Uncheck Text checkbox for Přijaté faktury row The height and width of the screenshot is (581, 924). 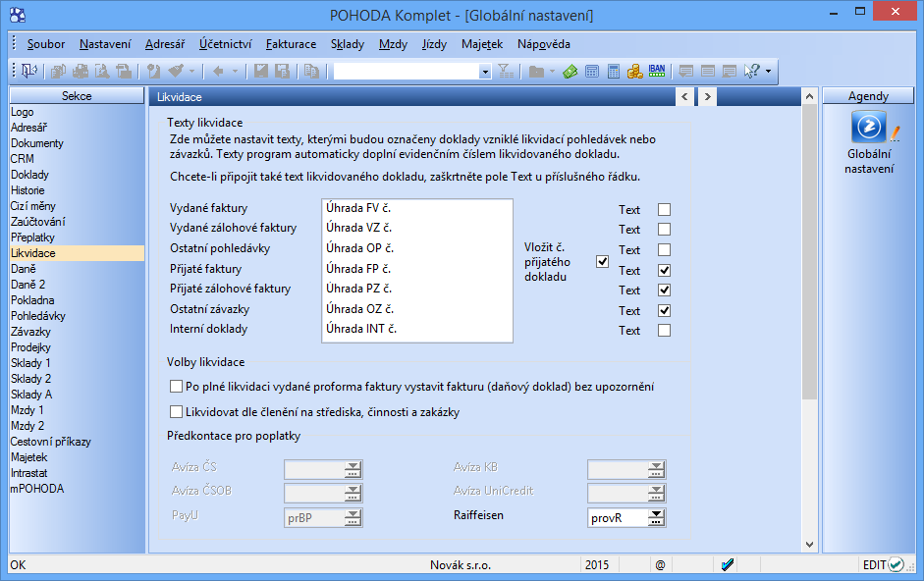click(664, 271)
